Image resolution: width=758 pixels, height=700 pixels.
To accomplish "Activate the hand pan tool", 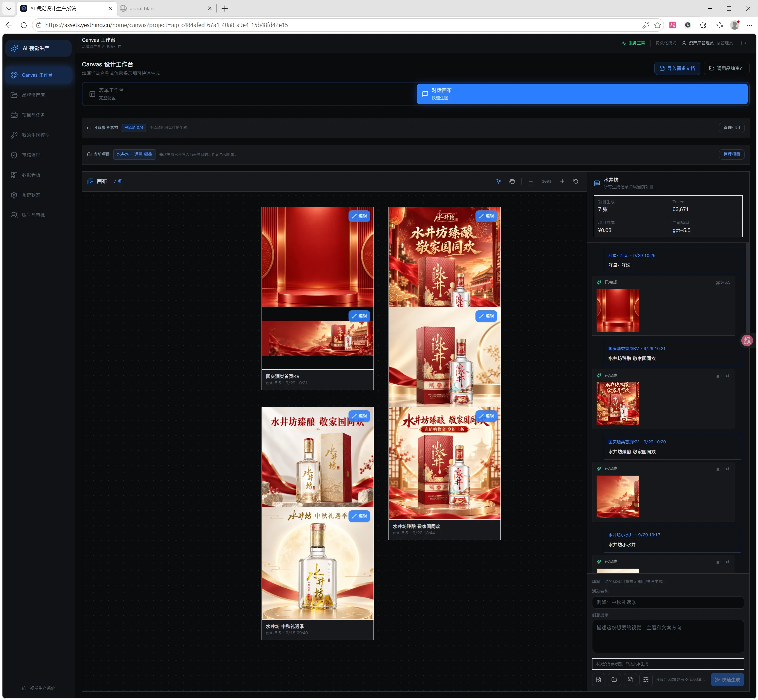I will pos(512,181).
